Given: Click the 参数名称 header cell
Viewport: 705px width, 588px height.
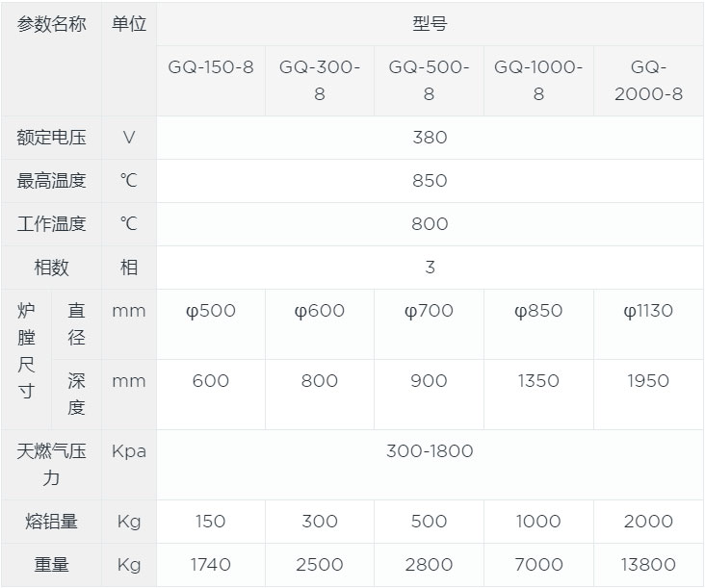Looking at the screenshot, I should click(52, 25).
